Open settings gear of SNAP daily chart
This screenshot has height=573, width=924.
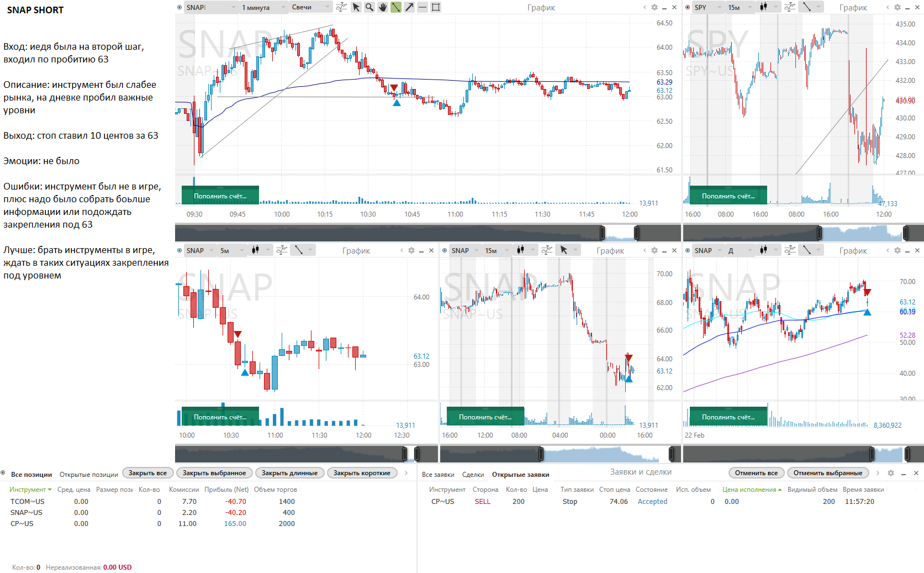pyautogui.click(x=897, y=250)
